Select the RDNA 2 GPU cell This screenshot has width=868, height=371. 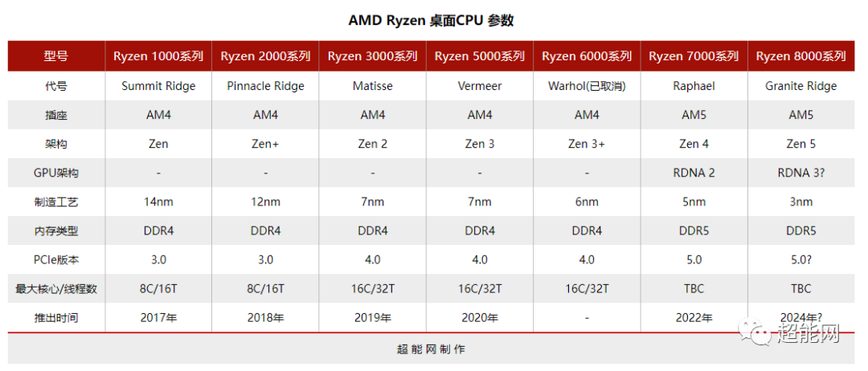(694, 173)
